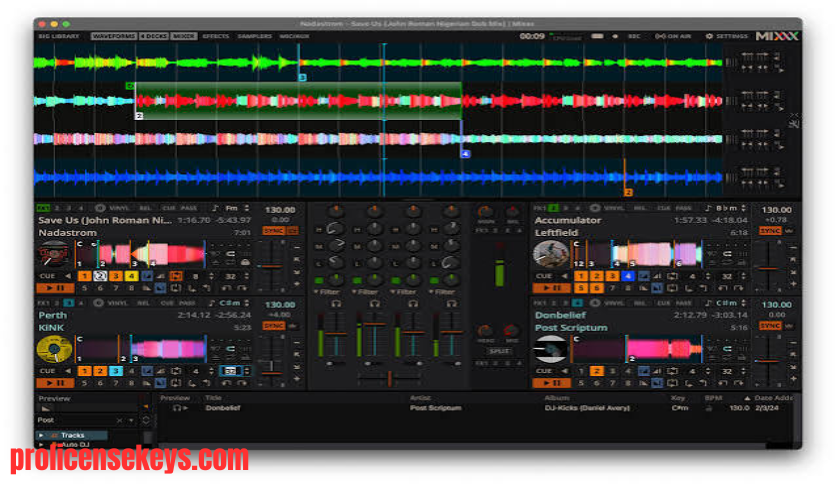Toggle headphone cue for mixer channel 1

tap(336, 303)
